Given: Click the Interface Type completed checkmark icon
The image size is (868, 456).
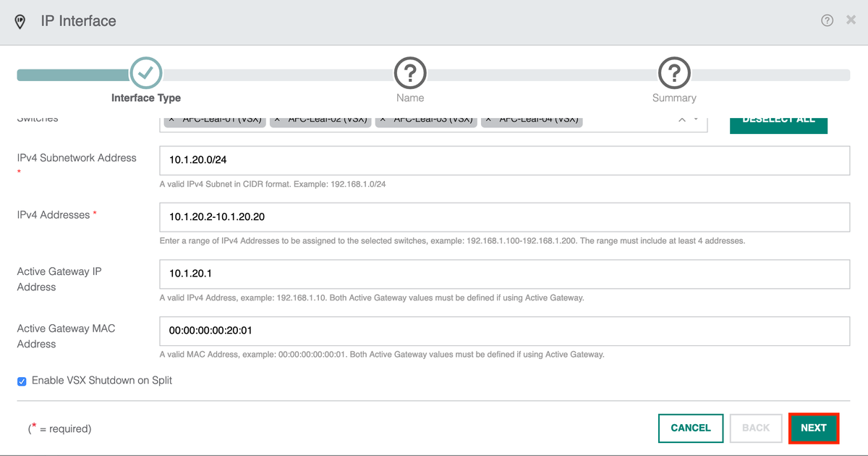Looking at the screenshot, I should (x=145, y=73).
